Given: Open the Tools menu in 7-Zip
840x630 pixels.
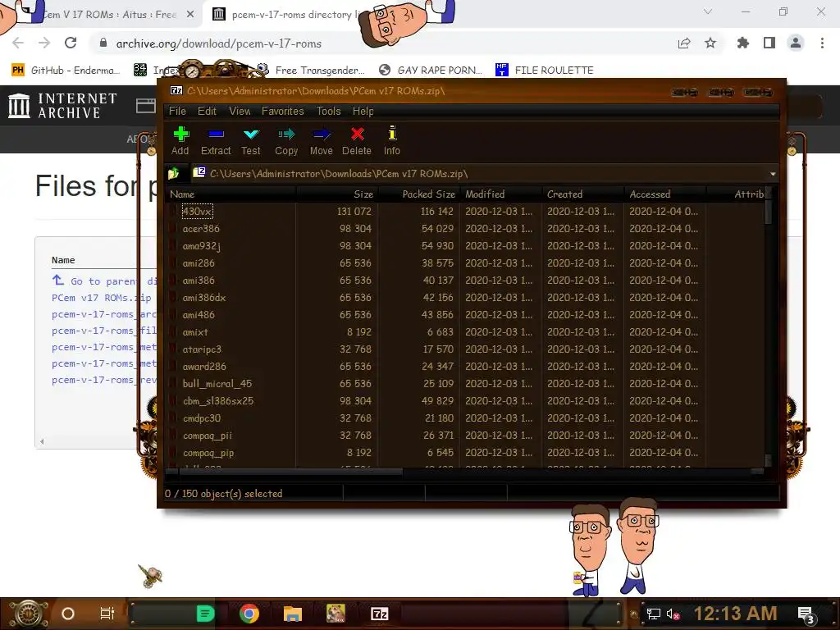Looking at the screenshot, I should point(328,111).
